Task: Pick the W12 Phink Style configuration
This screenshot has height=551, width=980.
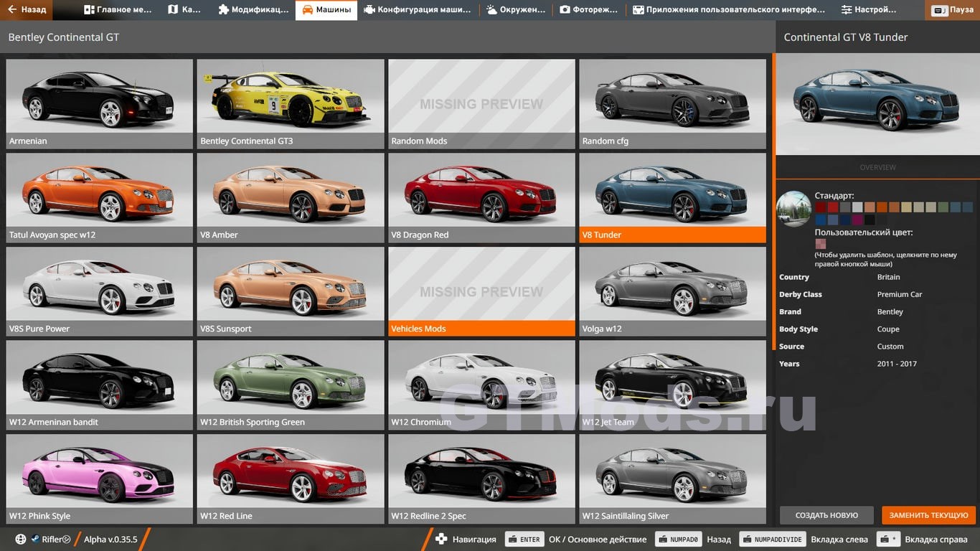Action: click(x=100, y=479)
